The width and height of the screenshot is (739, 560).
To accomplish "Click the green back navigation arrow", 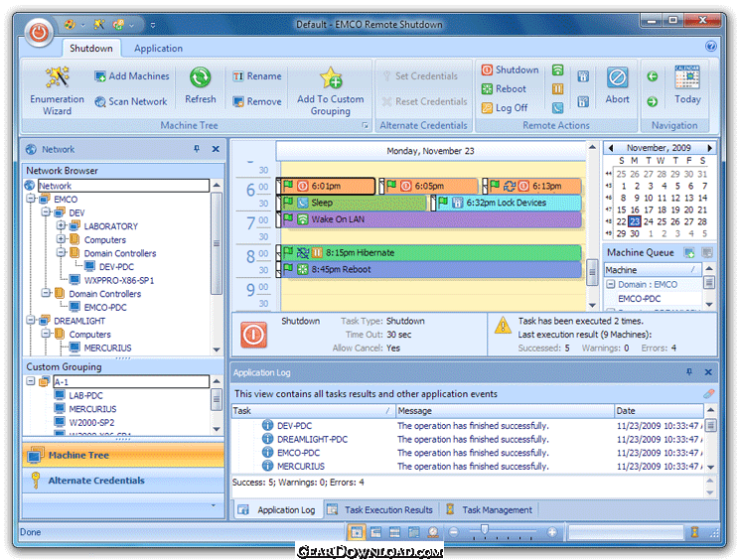I will click(x=653, y=76).
